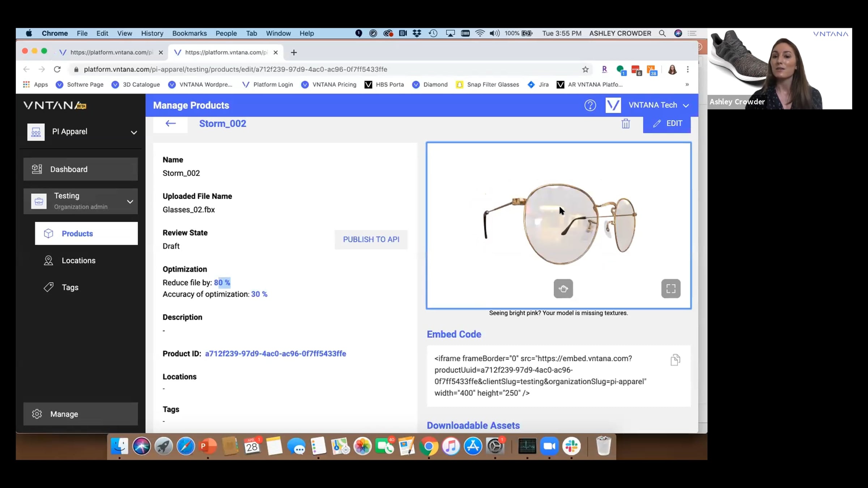This screenshot has height=488, width=868.
Task: Click the PUBLISH TO API button
Action: tap(371, 239)
